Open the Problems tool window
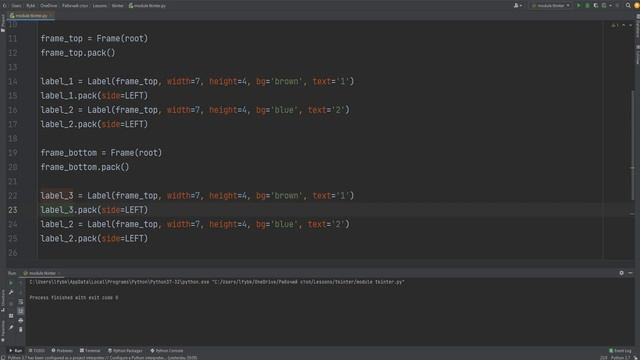Screen dimensions: 640x360 pyautogui.click(x=62, y=351)
